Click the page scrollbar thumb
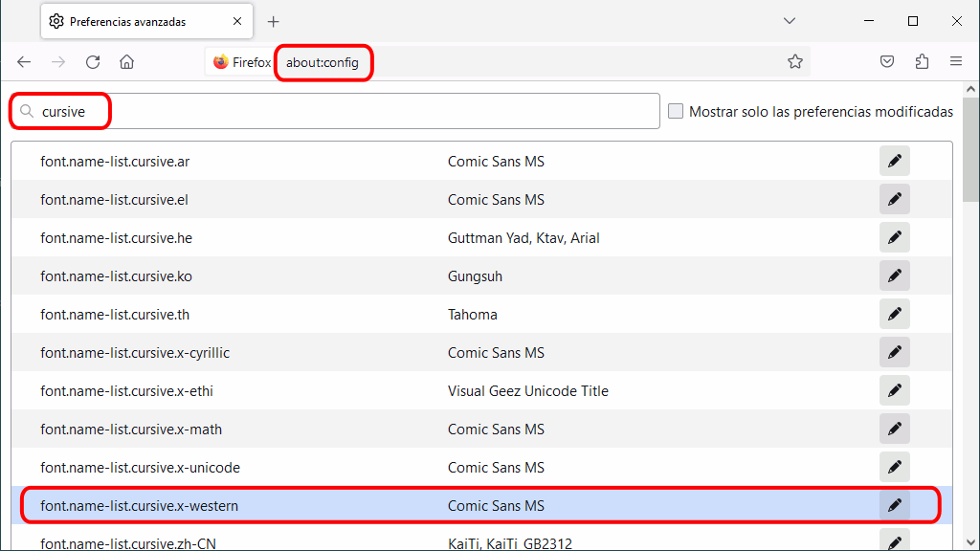Screen dimensions: 980x551 click(x=970, y=149)
